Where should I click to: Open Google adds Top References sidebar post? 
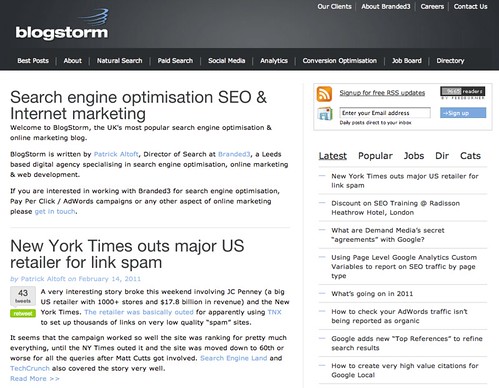pos(407,343)
